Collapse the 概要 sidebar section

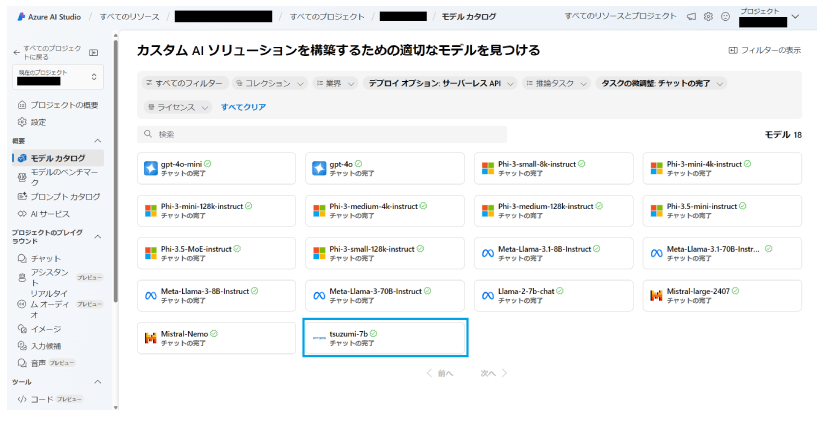point(97,141)
